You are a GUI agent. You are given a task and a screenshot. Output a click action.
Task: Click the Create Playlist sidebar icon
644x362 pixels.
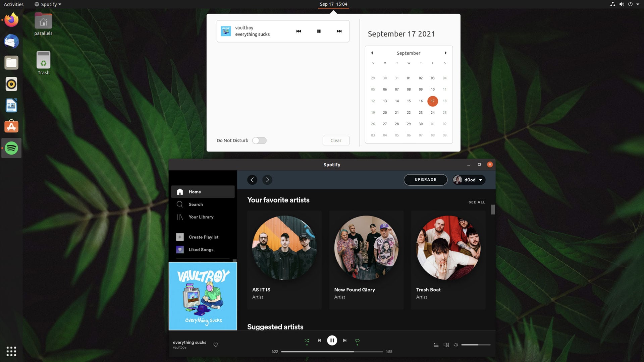[x=179, y=236]
